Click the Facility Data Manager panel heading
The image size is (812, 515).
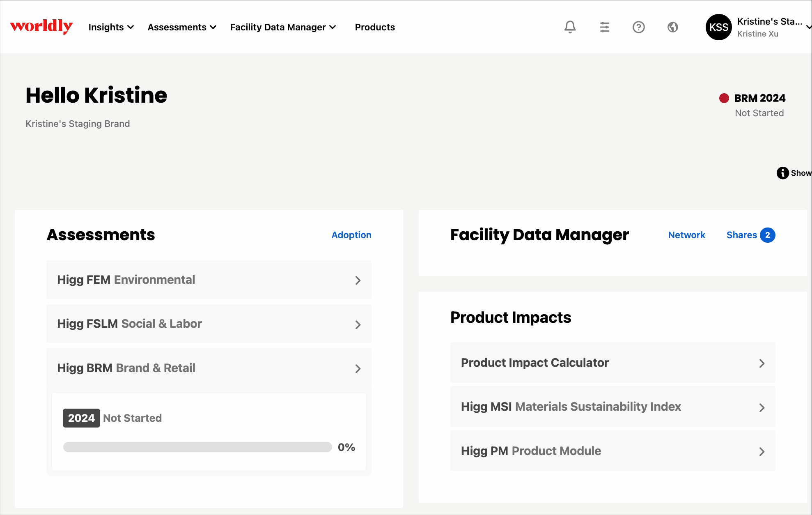(x=539, y=235)
